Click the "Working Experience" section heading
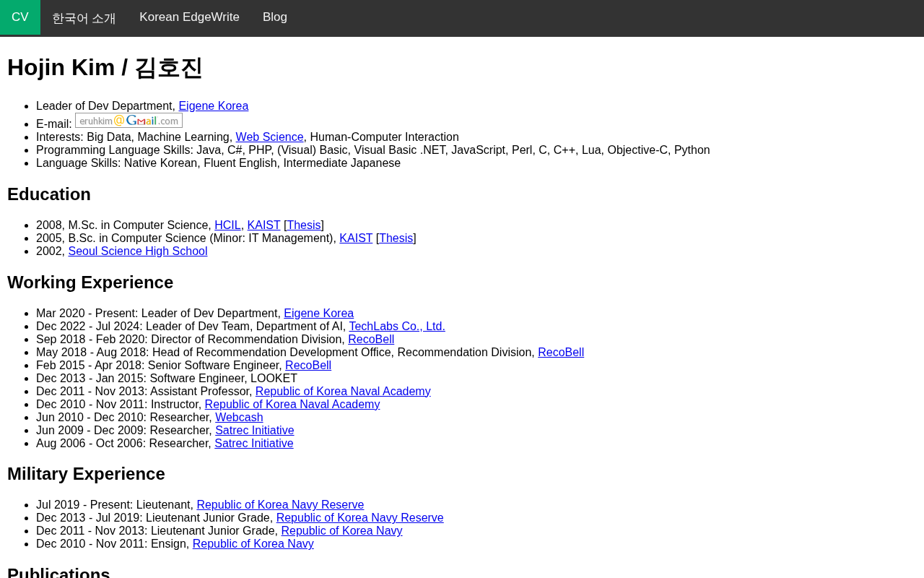Image resolution: width=924 pixels, height=578 pixels. pyautogui.click(x=90, y=282)
